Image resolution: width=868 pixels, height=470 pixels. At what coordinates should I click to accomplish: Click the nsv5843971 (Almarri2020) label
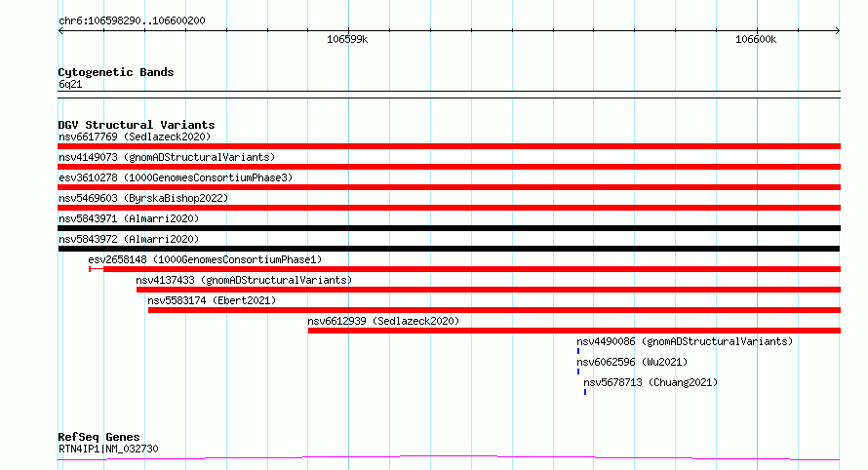click(x=129, y=218)
